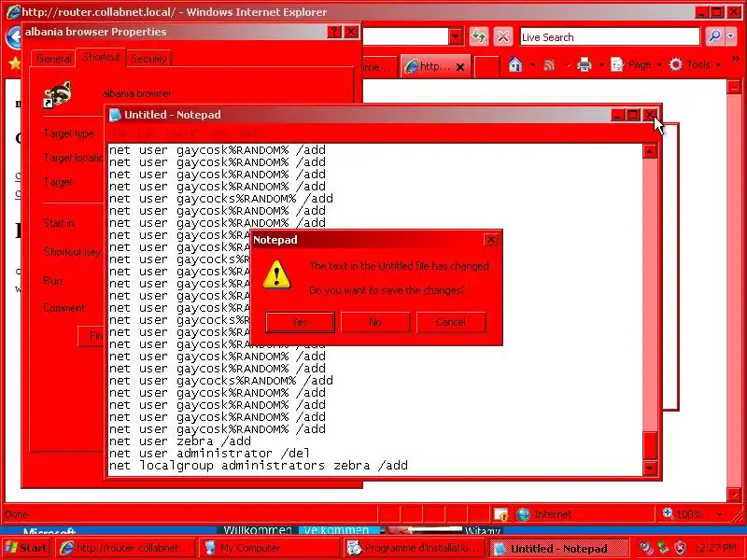Click the IE refresh green arrows icon
This screenshot has height=560, width=747.
pos(479,36)
